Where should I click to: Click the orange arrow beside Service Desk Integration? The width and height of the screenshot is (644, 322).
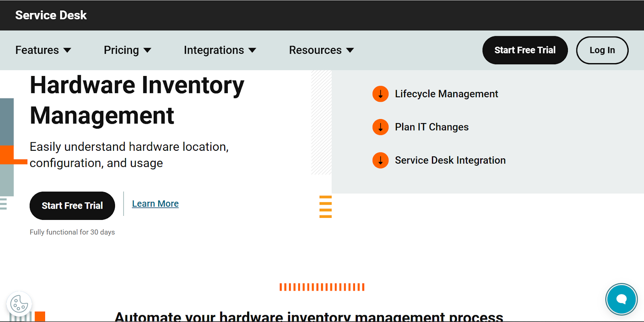[x=380, y=160]
